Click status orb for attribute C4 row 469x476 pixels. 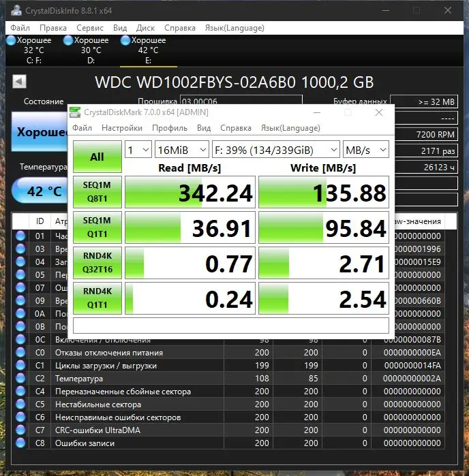coord(20,392)
